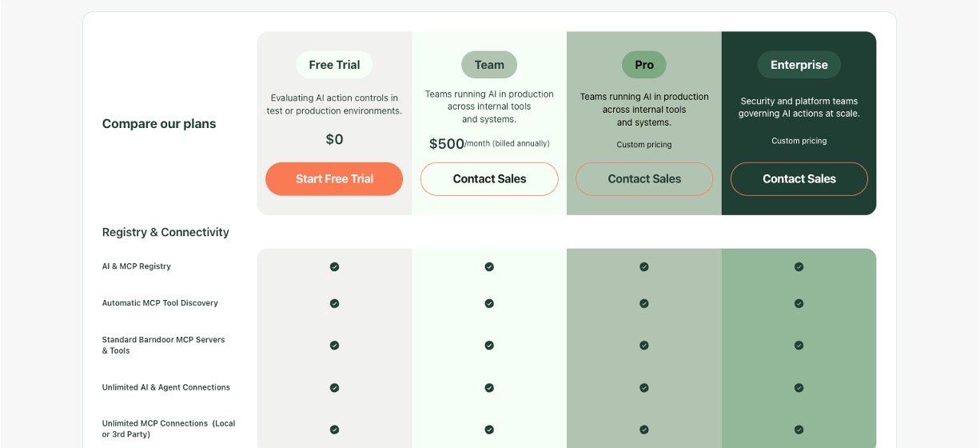Click Contact Sales under Team plan

(489, 179)
